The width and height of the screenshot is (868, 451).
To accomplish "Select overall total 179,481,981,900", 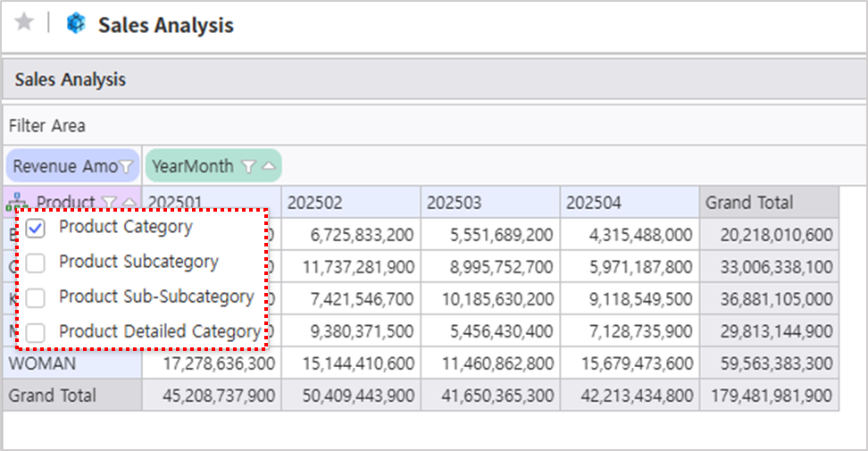I will tap(770, 395).
